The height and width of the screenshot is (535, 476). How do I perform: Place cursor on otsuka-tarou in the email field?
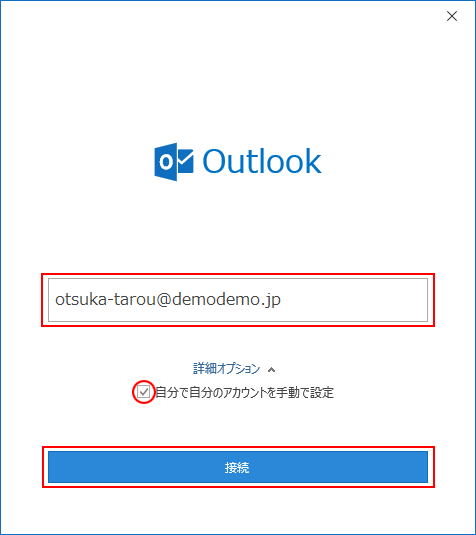pos(105,300)
